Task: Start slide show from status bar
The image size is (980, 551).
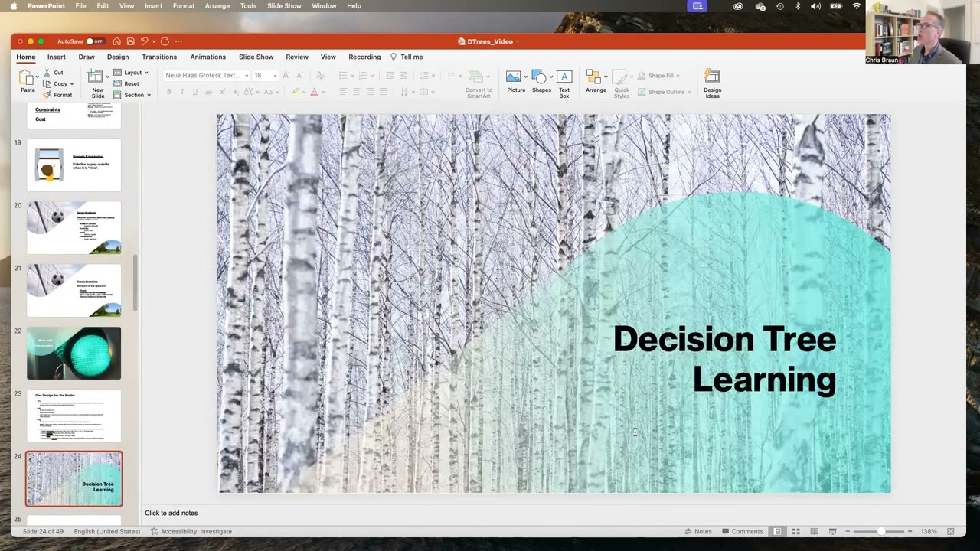Action: coord(832,531)
